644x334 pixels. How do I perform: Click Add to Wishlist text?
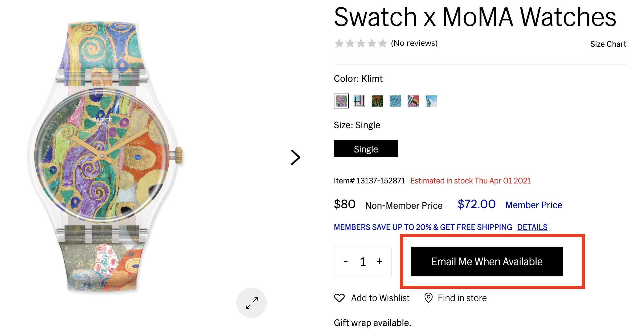tap(380, 298)
